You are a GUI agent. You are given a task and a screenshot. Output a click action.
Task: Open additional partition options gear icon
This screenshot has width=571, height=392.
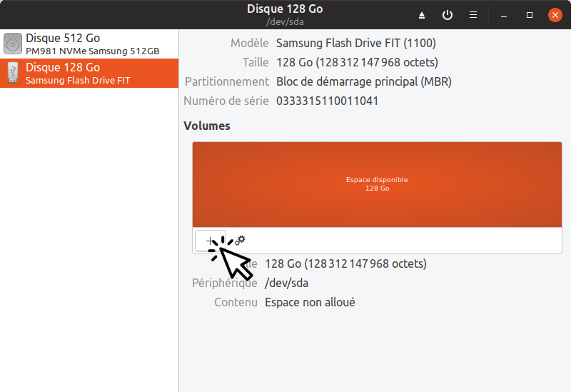[x=240, y=241]
